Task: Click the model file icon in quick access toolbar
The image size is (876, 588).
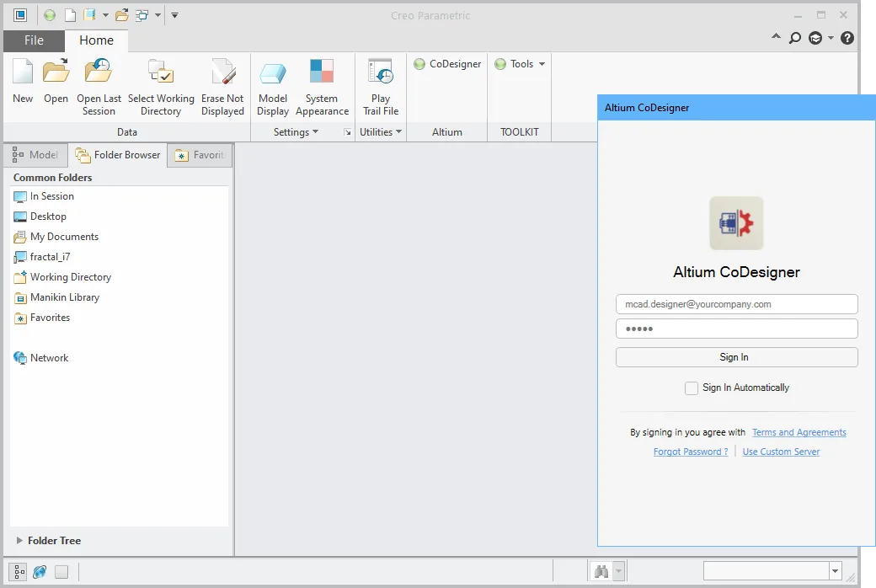Action: coord(89,15)
